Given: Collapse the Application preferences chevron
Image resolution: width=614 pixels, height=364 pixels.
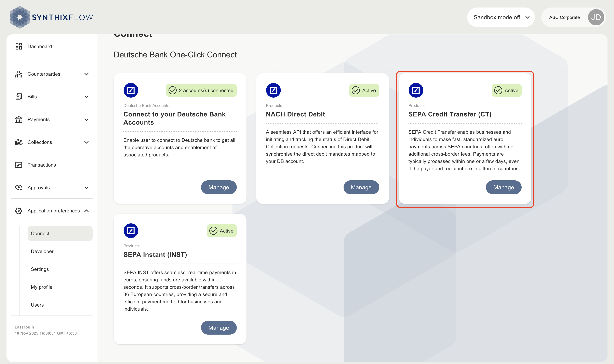Looking at the screenshot, I should [x=86, y=211].
